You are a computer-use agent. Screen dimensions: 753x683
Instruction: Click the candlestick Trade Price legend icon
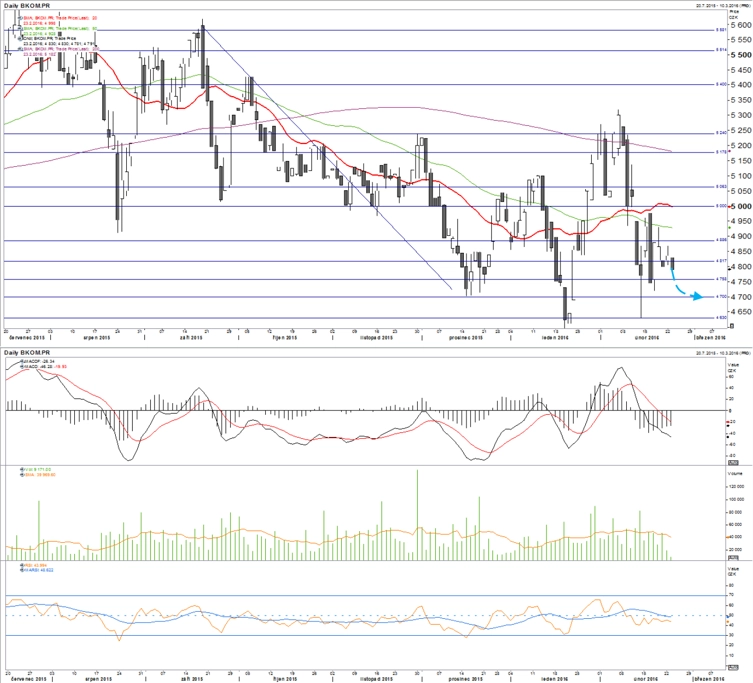(21, 38)
